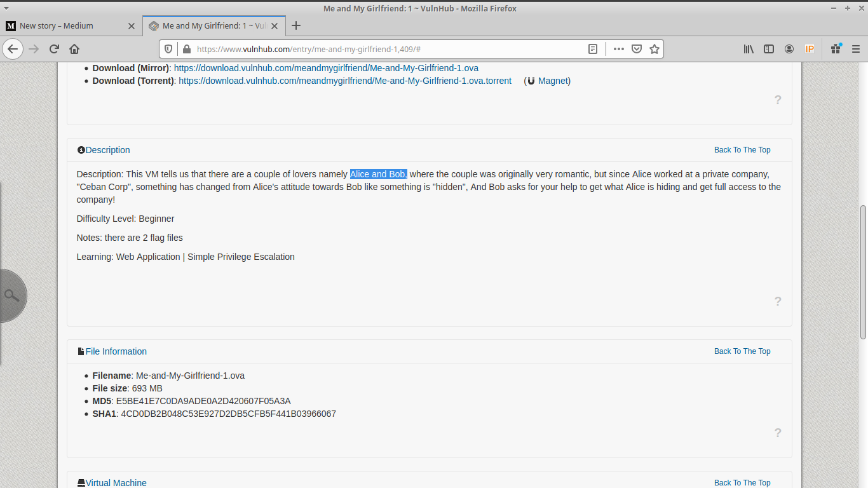This screenshot has width=868, height=488.
Task: Reload the current page
Action: click(54, 49)
